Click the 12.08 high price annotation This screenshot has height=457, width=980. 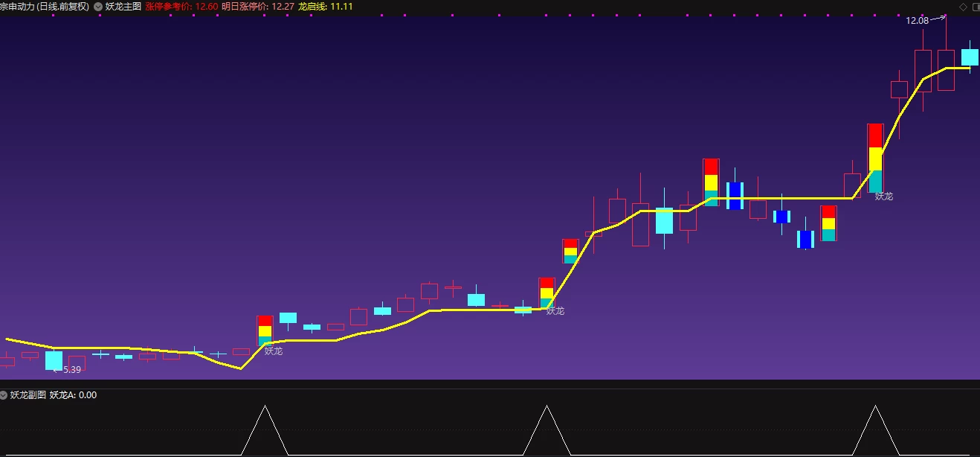[917, 21]
